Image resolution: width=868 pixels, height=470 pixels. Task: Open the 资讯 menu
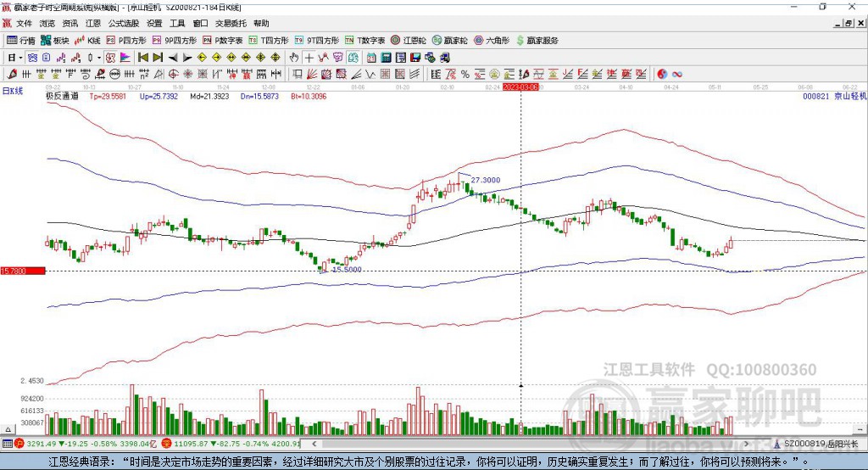[x=70, y=23]
